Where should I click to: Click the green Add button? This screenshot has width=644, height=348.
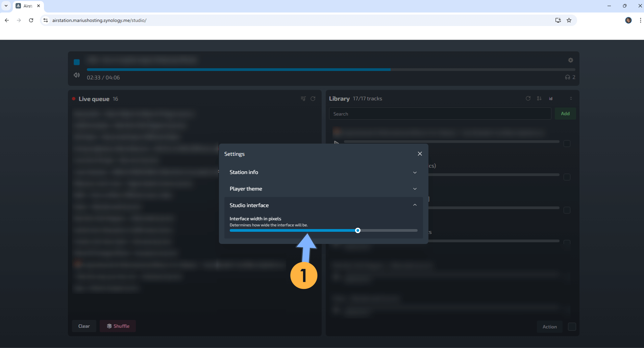(x=565, y=114)
